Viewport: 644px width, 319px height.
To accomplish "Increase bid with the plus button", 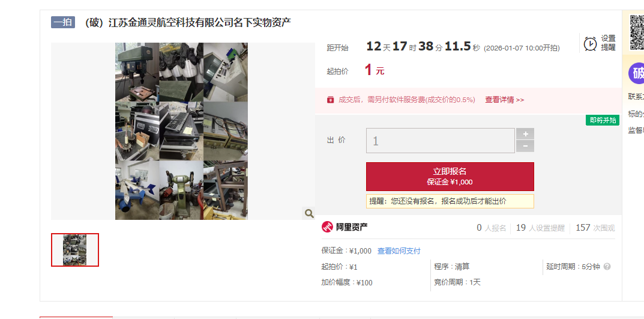I will point(525,133).
